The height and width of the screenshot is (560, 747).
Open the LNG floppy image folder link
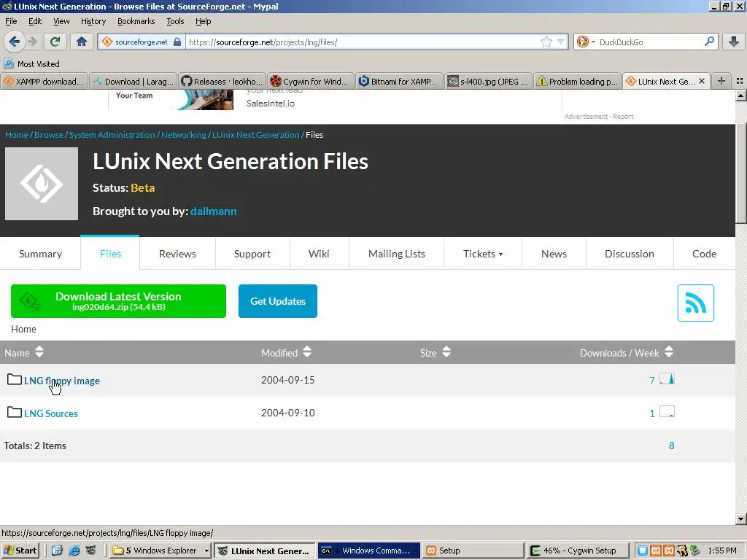coord(62,381)
